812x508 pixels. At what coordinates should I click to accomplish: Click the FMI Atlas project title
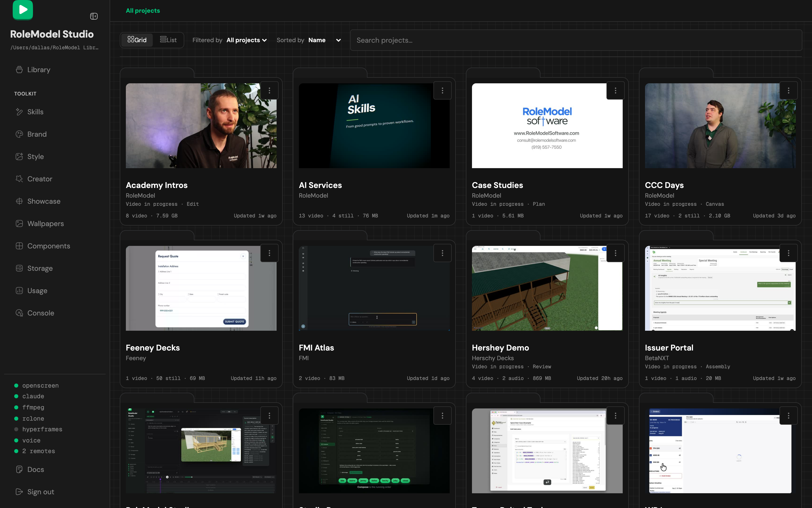pos(316,348)
